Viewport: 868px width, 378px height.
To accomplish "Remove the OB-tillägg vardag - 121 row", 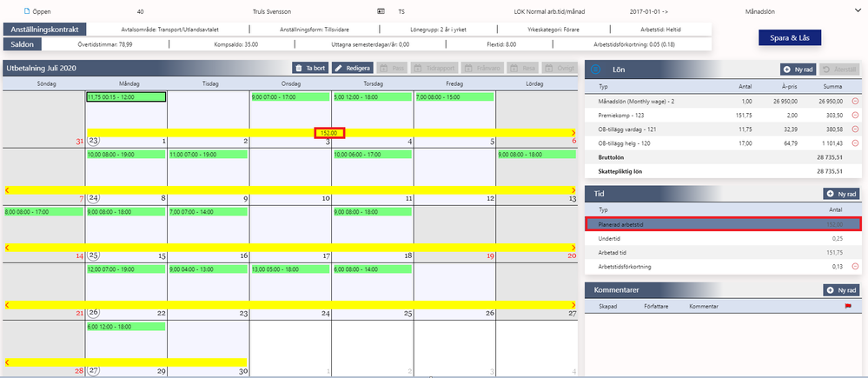I will tap(855, 129).
